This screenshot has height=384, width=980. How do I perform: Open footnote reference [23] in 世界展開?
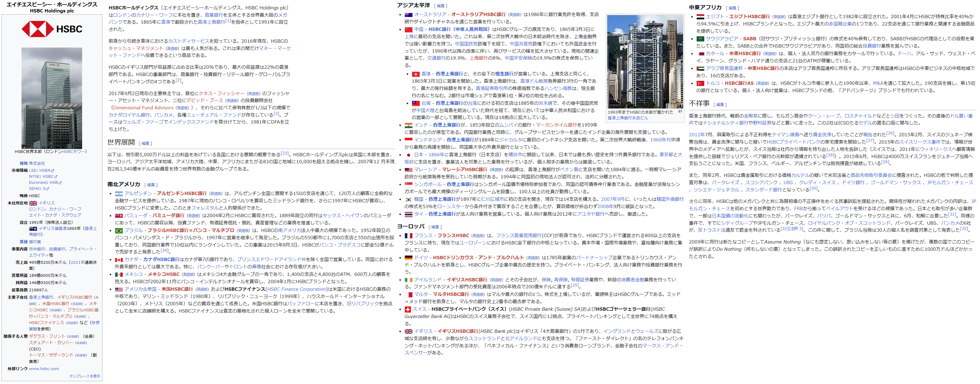284,153
